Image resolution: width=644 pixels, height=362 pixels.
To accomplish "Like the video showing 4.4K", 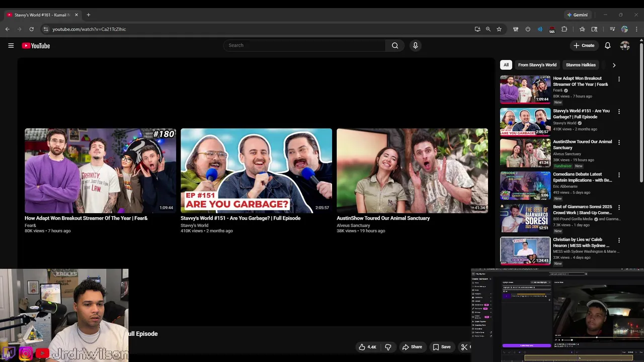I will click(x=367, y=347).
